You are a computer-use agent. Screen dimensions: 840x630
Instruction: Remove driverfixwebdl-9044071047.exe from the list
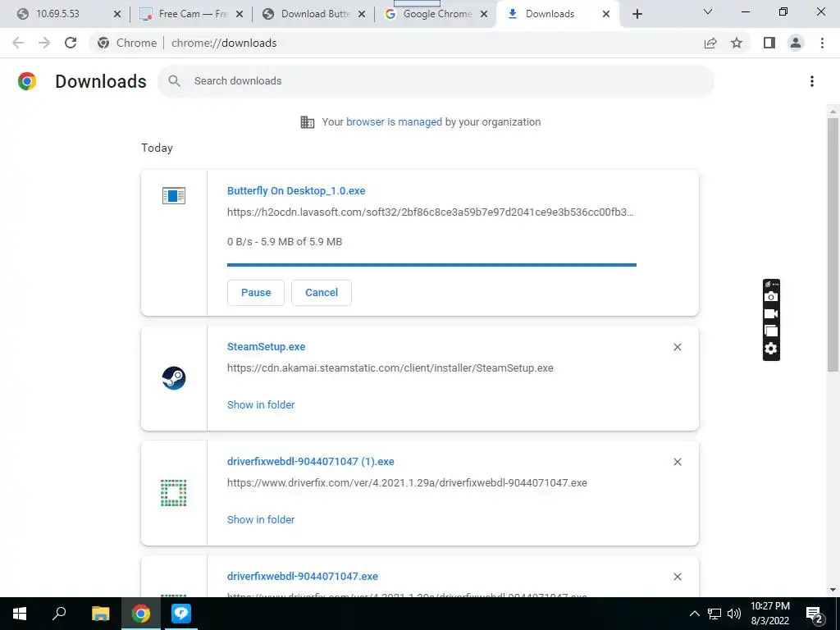click(x=677, y=577)
